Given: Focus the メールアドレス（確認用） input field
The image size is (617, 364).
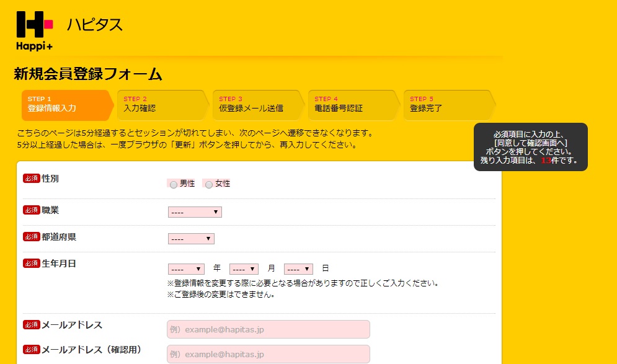Looking at the screenshot, I should click(x=269, y=354).
